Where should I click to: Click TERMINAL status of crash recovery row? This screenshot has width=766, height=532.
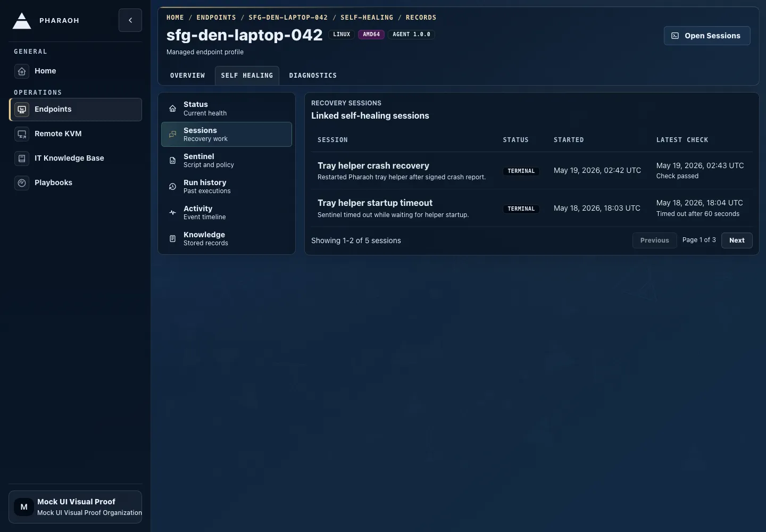click(521, 171)
